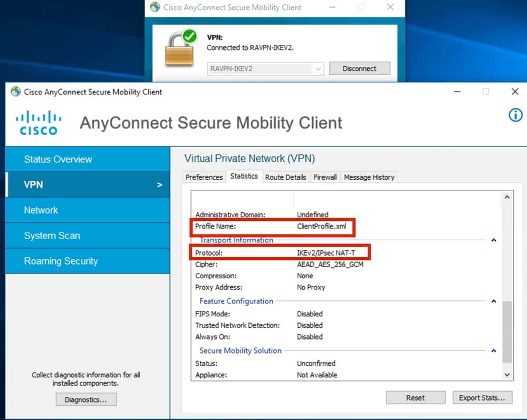
Task: Click the statistics list scrollbar thumb
Action: click(x=507, y=331)
